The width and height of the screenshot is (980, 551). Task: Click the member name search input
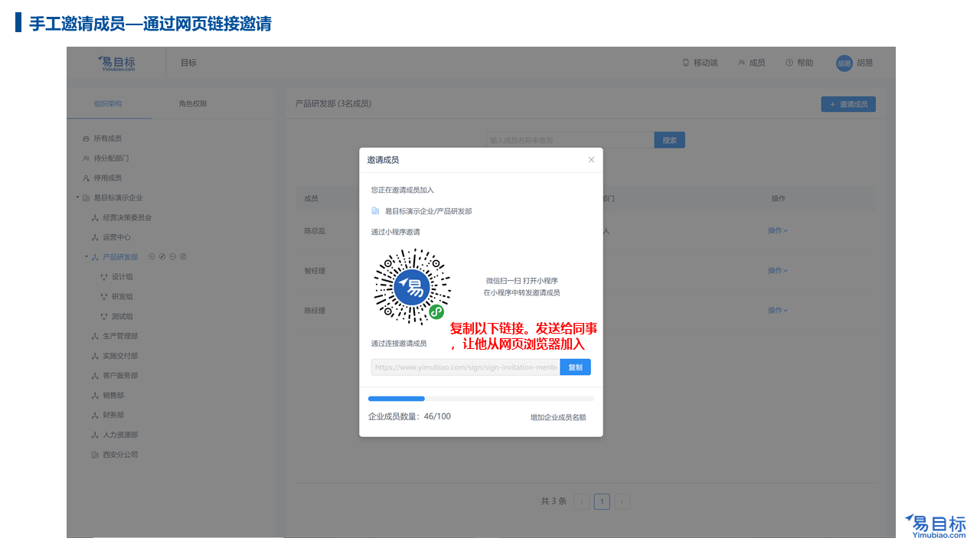[570, 140]
